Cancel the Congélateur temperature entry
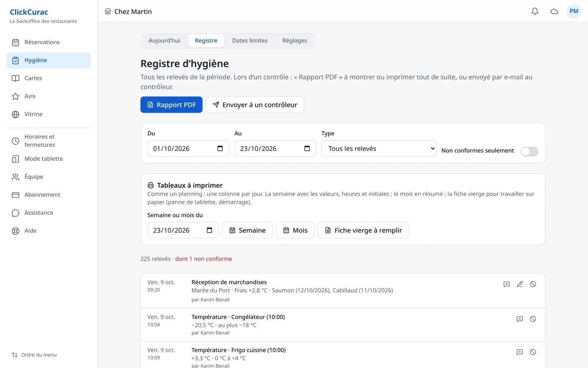The width and height of the screenshot is (588, 368). (533, 319)
